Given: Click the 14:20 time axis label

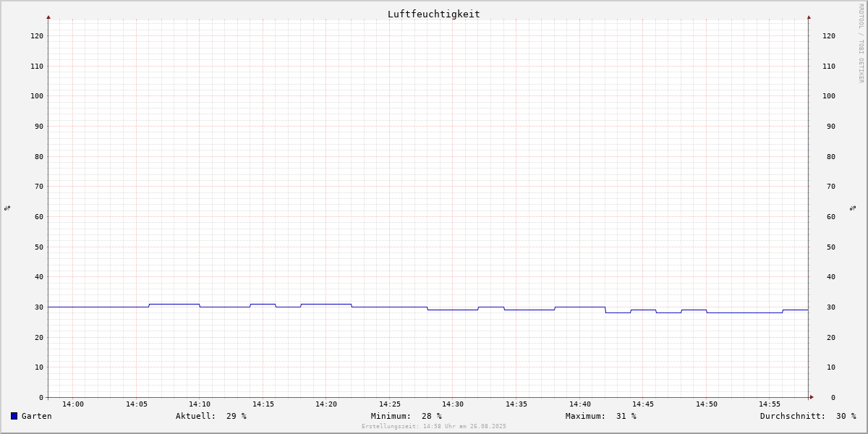Looking at the screenshot, I should click(x=326, y=404).
